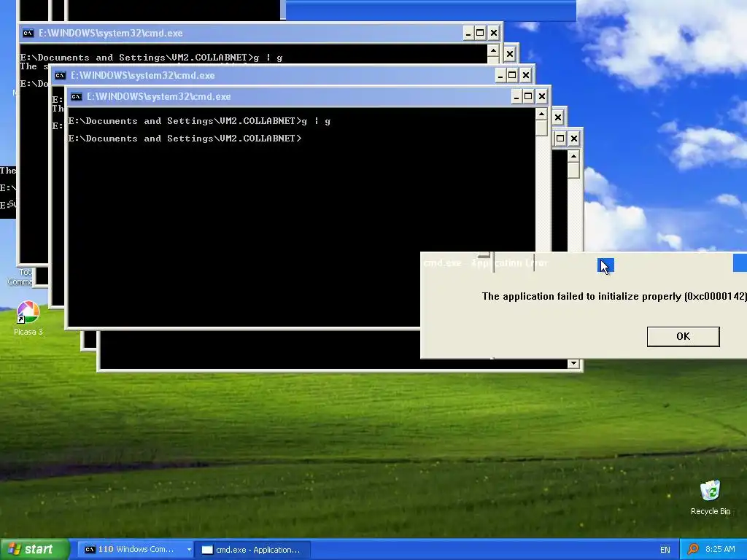This screenshot has width=747, height=560.
Task: Click the EN language indicator in the taskbar
Action: (665, 550)
